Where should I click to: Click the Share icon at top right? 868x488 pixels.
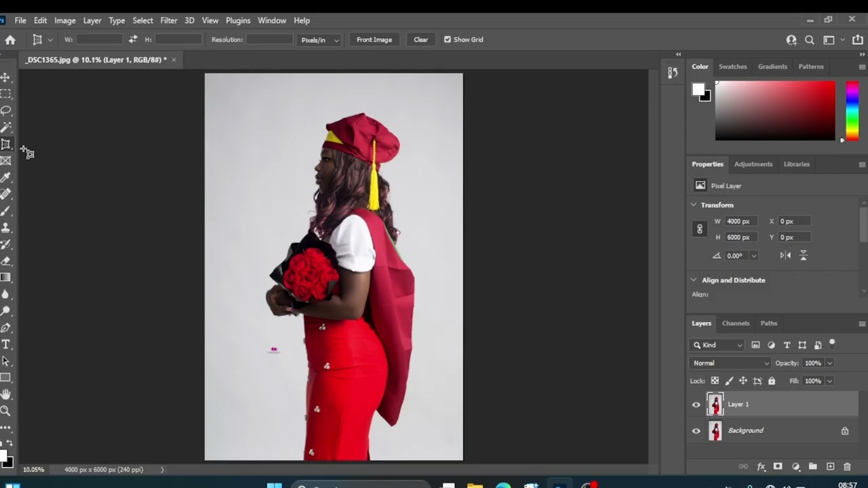[x=858, y=40]
